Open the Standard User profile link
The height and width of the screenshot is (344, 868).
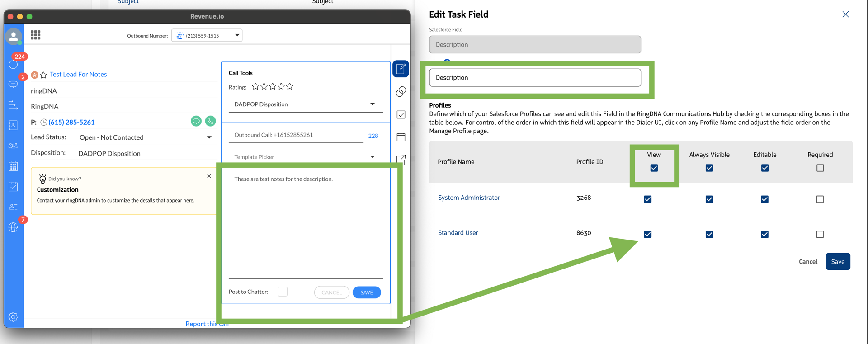[x=458, y=233]
